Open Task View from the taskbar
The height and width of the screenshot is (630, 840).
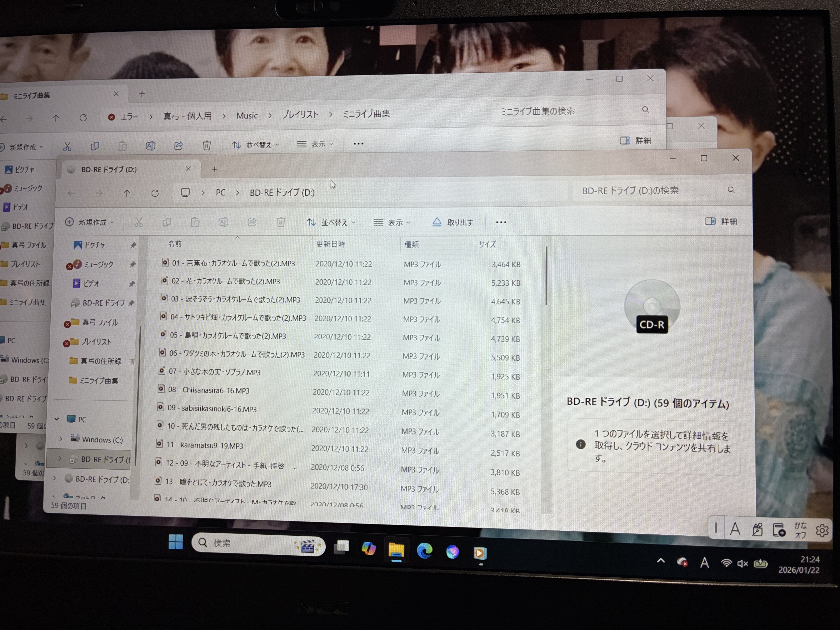341,547
